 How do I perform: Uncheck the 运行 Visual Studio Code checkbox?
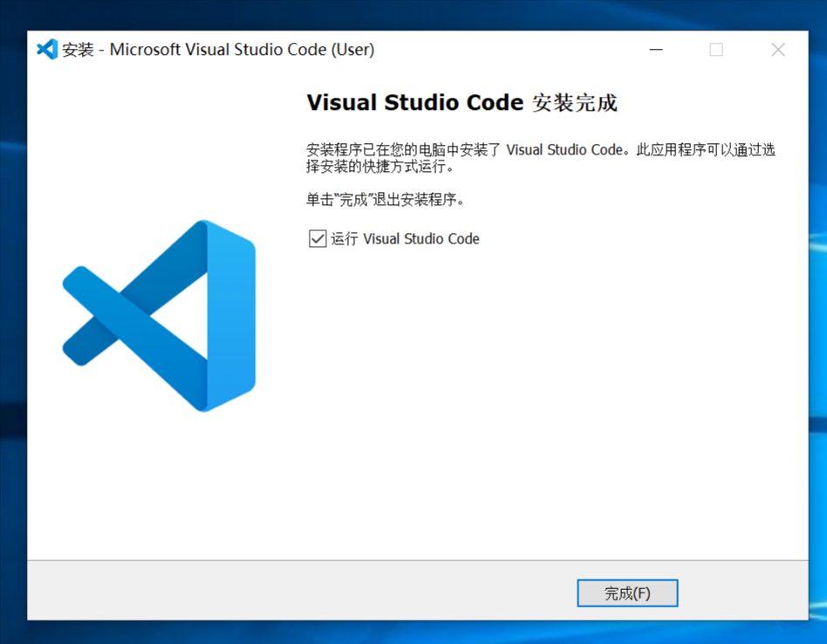tap(318, 238)
